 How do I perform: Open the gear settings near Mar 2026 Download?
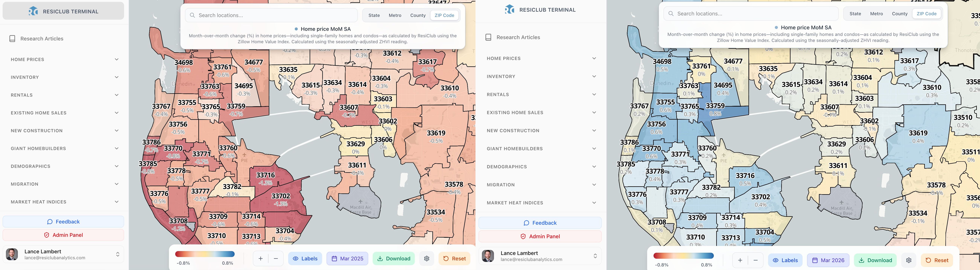[x=908, y=260]
